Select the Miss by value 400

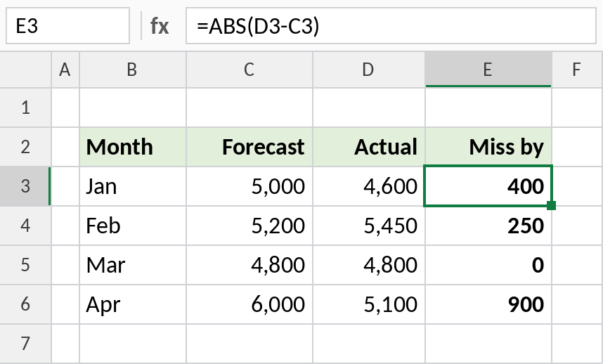click(x=488, y=186)
